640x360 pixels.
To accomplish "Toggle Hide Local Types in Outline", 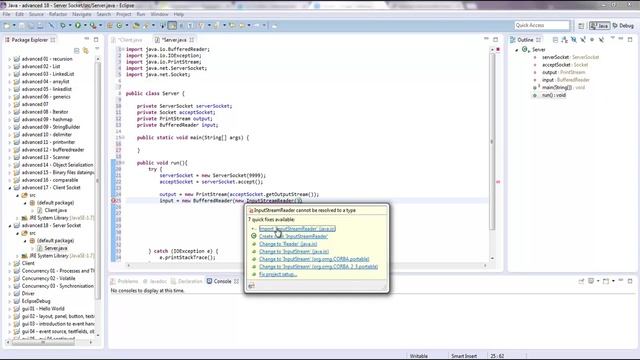I will pos(601,40).
